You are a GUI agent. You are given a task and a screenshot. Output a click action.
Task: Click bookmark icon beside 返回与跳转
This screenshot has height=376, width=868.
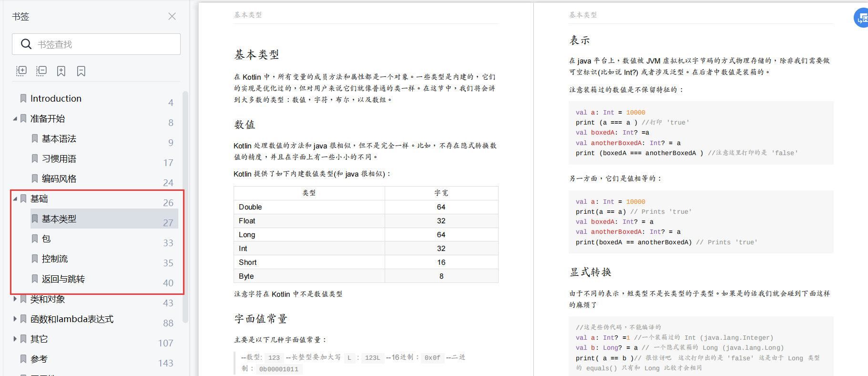(x=35, y=279)
